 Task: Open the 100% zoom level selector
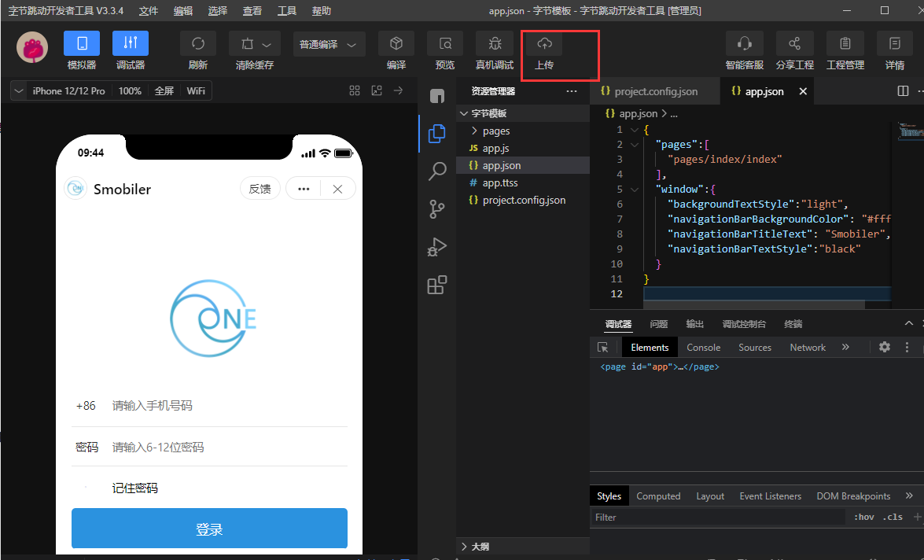(130, 90)
